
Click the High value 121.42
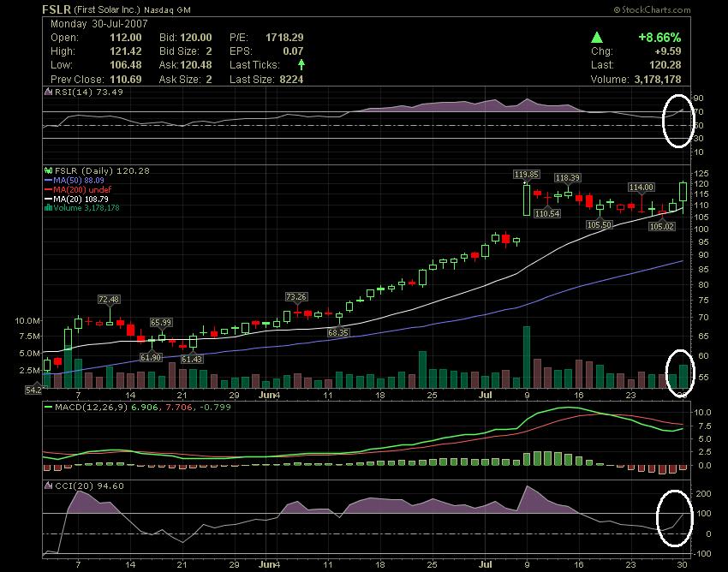pyautogui.click(x=126, y=51)
